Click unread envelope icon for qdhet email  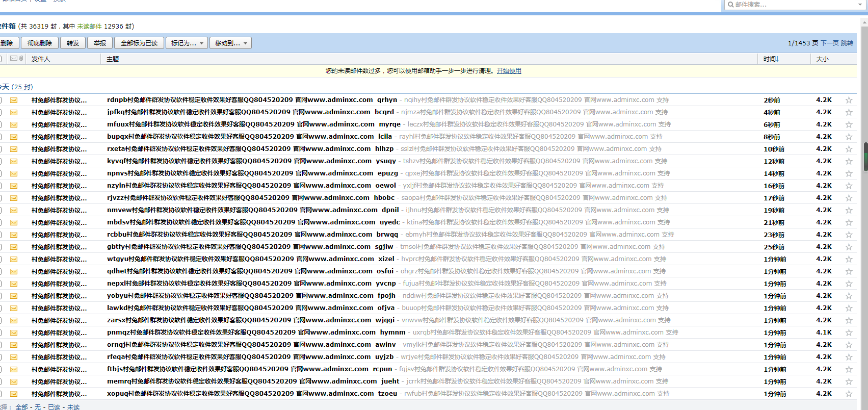click(x=14, y=271)
